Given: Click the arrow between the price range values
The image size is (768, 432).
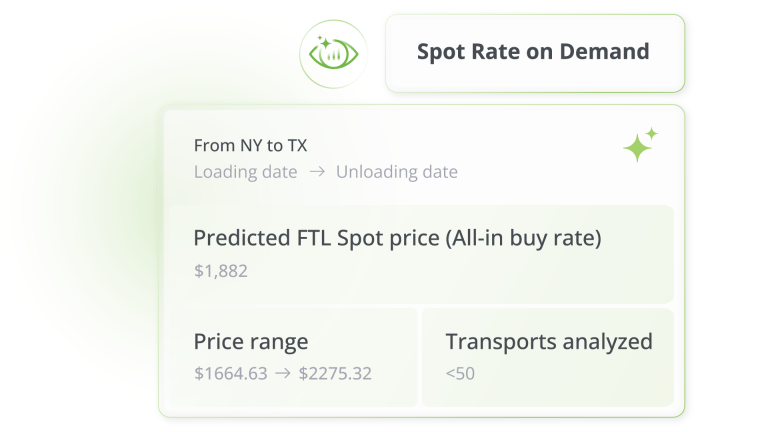Looking at the screenshot, I should pos(283,373).
